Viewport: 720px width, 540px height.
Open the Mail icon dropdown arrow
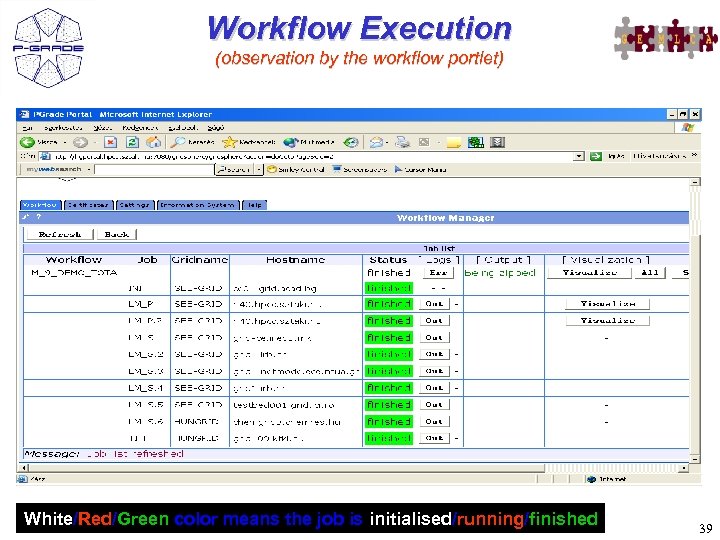click(x=386, y=142)
